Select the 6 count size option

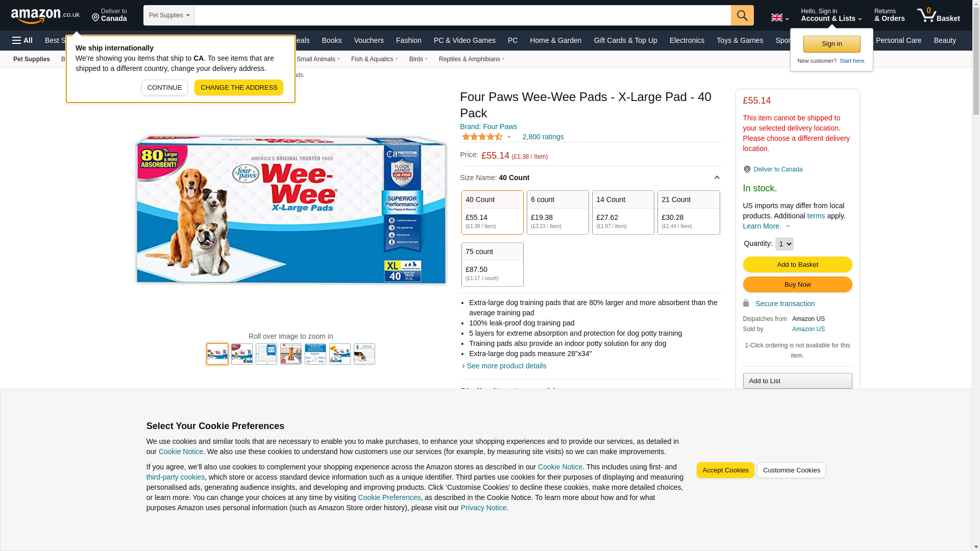(x=558, y=213)
